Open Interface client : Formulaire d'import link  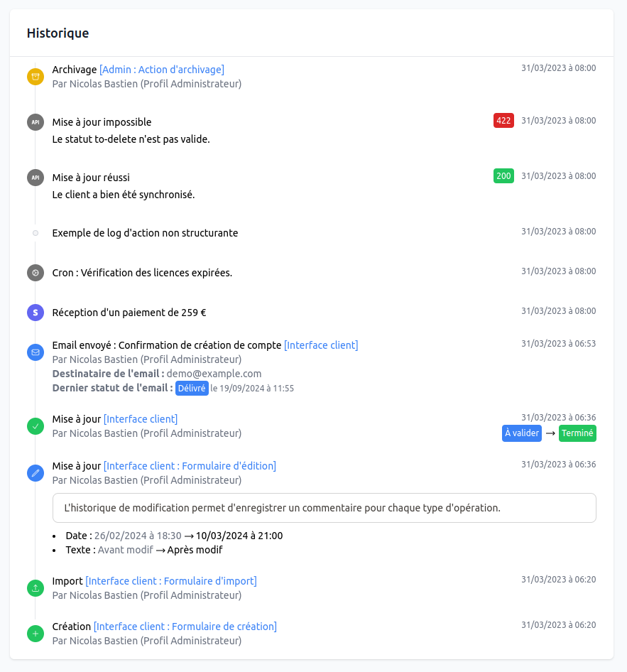click(171, 580)
